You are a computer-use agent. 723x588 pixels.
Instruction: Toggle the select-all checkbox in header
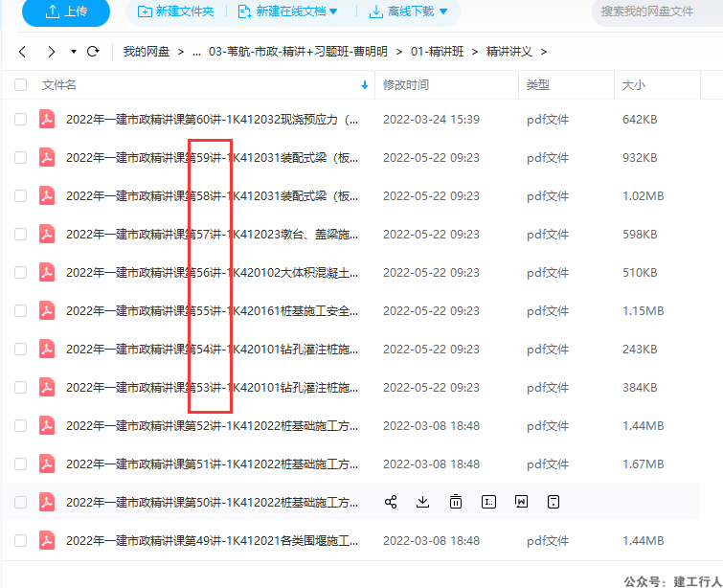[20, 85]
